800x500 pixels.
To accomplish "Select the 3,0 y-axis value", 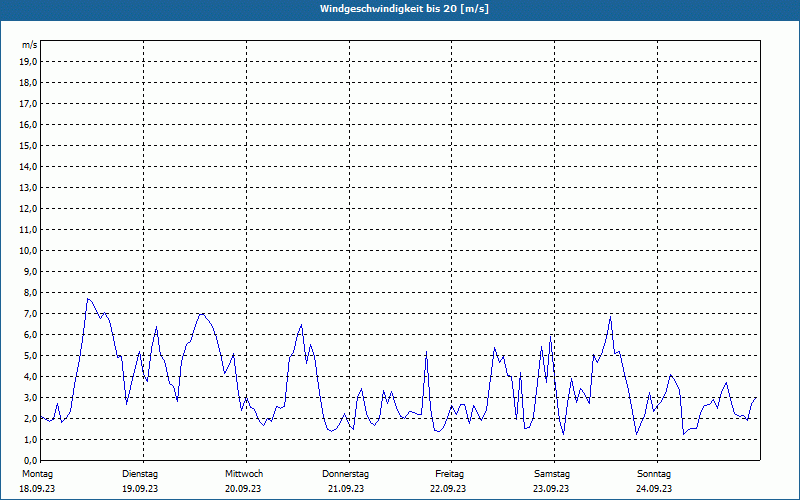I will 31,397.
